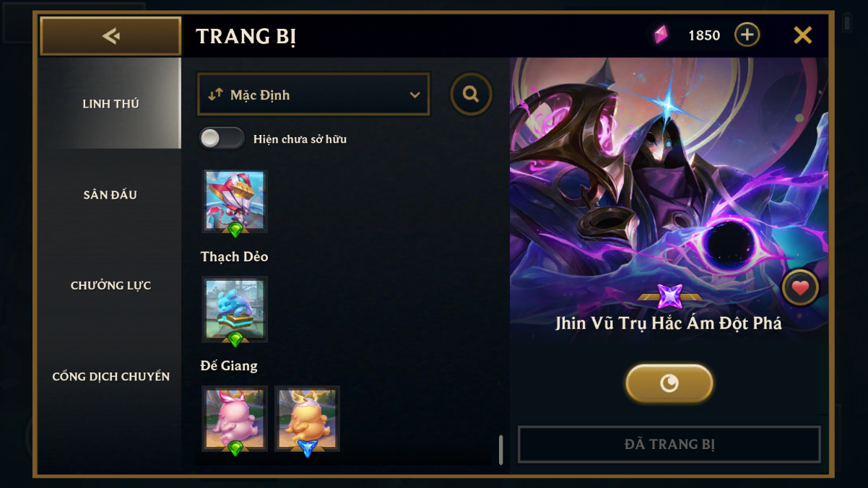Click the sort dropdown chevron arrow
Image resolution: width=868 pixels, height=488 pixels.
415,95
